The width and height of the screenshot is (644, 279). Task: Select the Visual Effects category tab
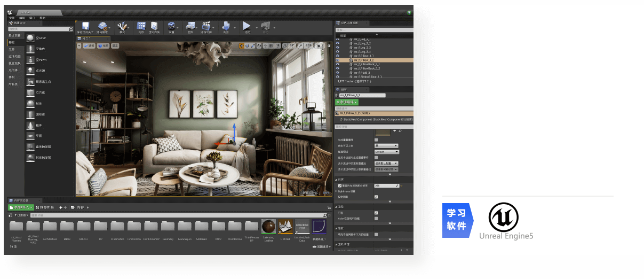(14, 63)
